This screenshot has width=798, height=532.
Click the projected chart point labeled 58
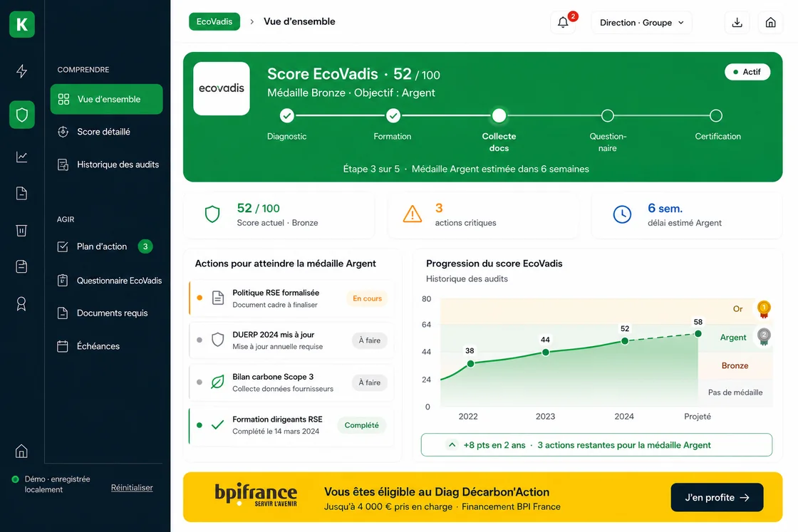698,333
